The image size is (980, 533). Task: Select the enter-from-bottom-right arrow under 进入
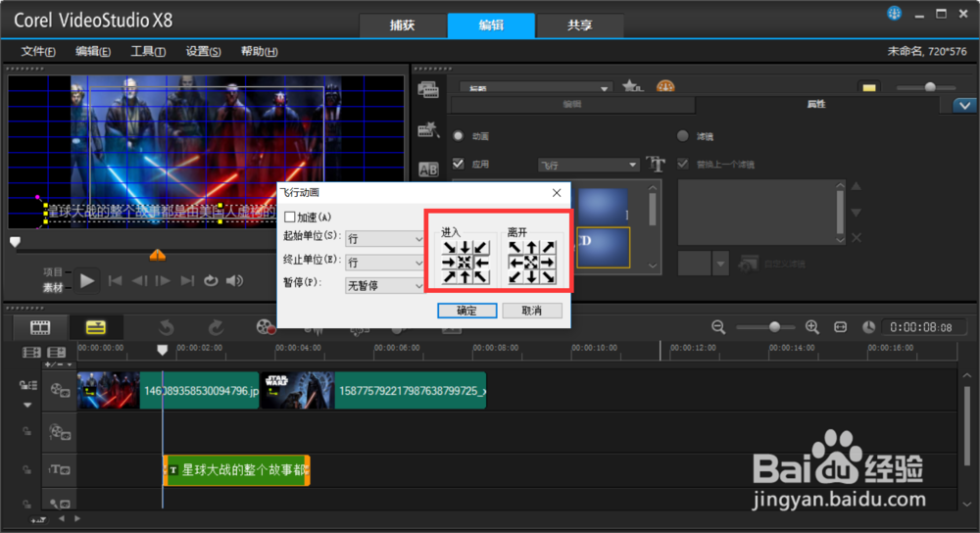click(480, 277)
